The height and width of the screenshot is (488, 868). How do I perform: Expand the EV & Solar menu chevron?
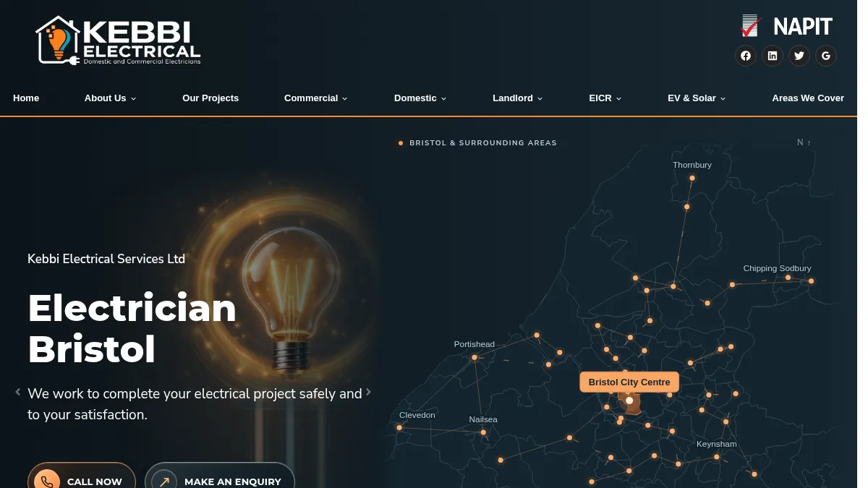click(x=723, y=99)
